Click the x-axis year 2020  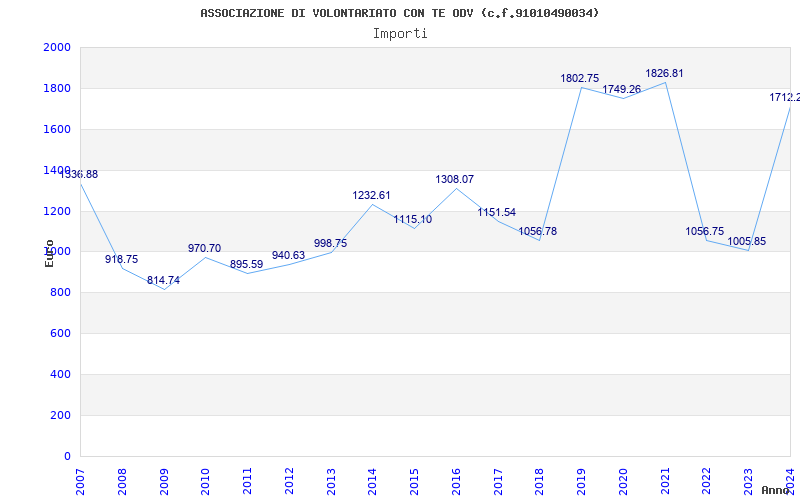(x=623, y=482)
